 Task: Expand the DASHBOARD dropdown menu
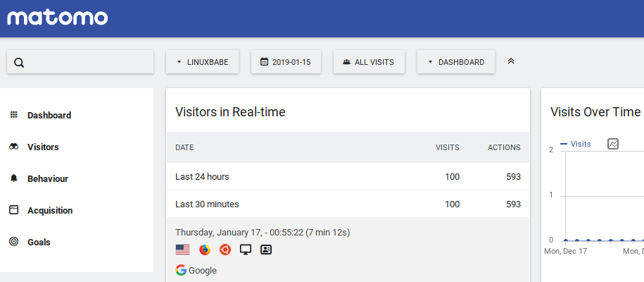(455, 62)
